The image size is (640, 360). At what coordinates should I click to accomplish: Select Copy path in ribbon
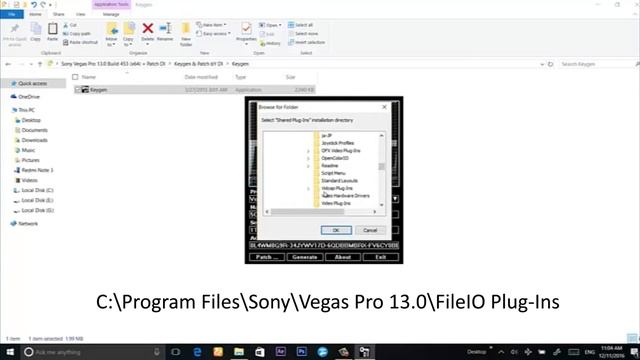tap(77, 34)
